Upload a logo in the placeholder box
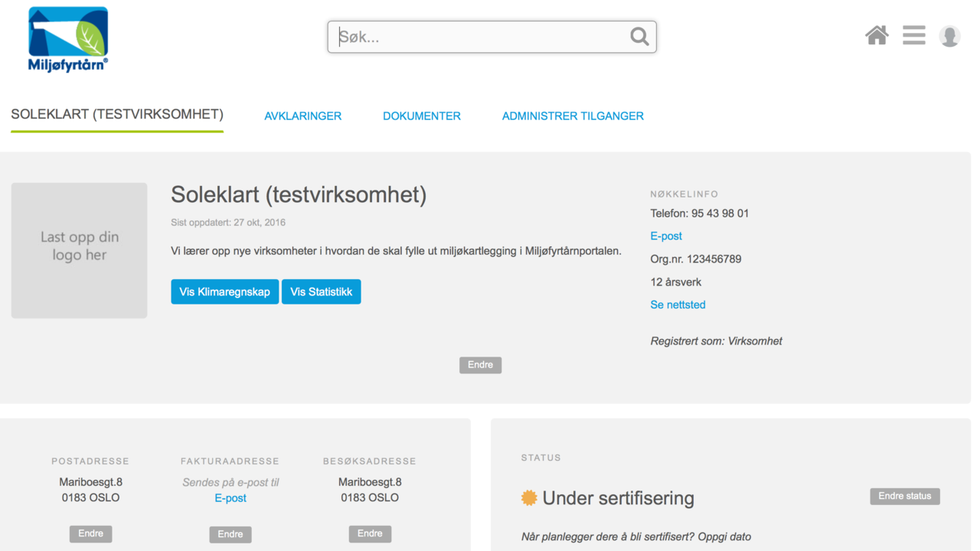 click(79, 250)
